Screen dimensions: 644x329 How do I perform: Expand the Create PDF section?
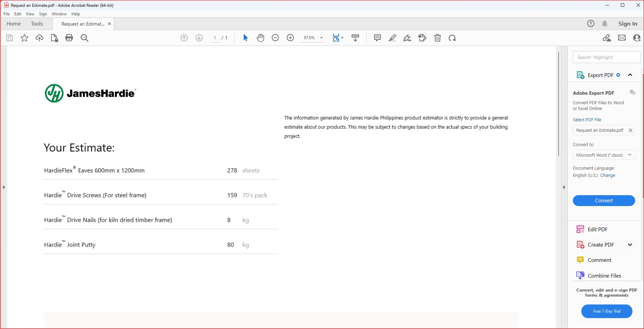coord(630,245)
